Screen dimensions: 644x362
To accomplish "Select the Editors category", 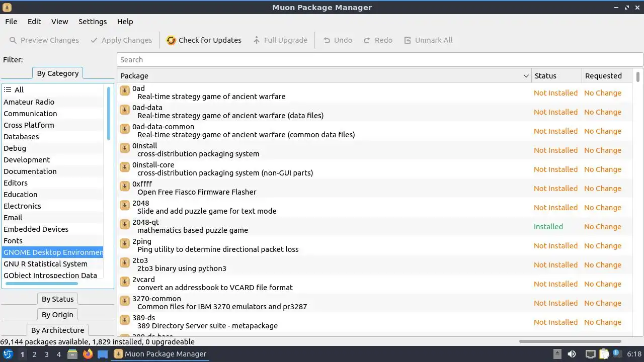I will (53, 183).
